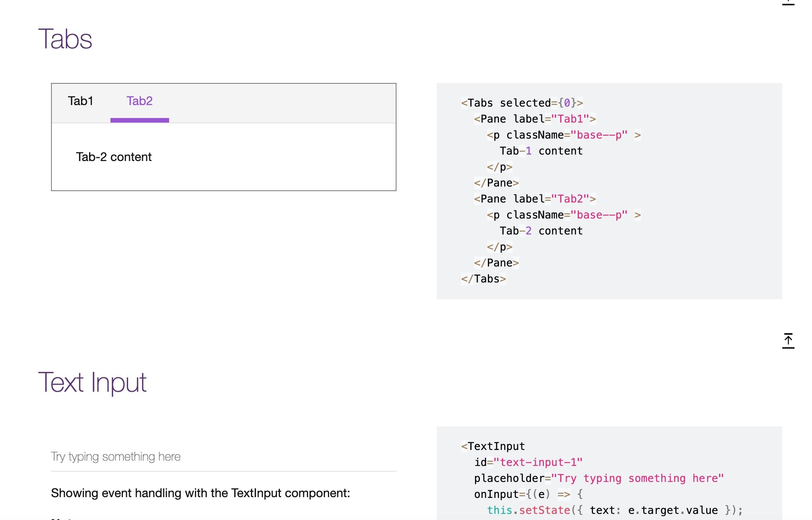The image size is (812, 520).
Task: Click the closing '</Tabs>' code line
Action: pos(483,279)
